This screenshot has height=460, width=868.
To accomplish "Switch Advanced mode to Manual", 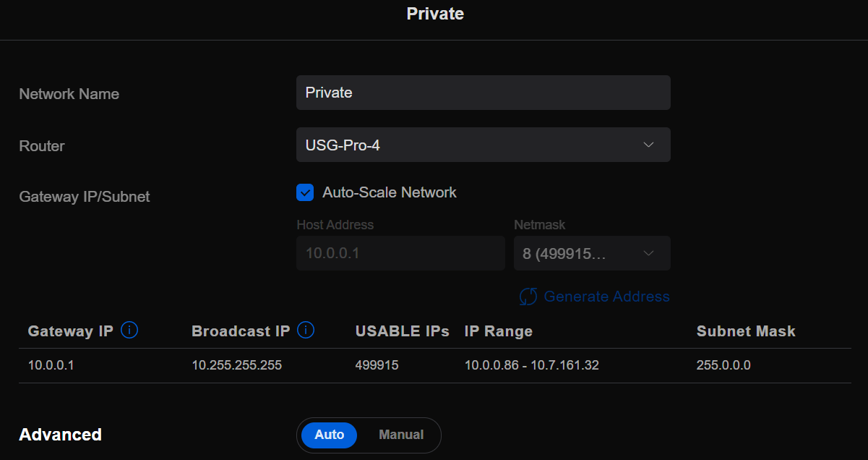I will (401, 435).
